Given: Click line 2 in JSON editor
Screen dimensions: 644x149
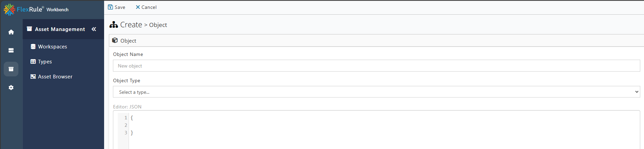Looking at the screenshot, I should pos(384,125).
